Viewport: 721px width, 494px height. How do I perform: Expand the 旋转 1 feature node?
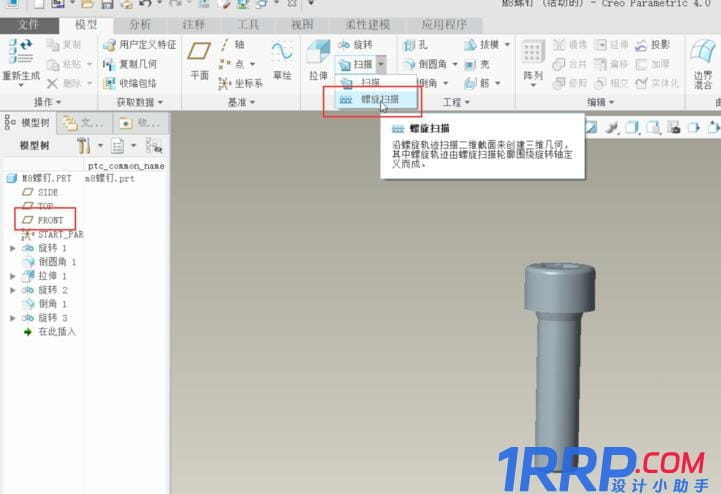coord(12,248)
